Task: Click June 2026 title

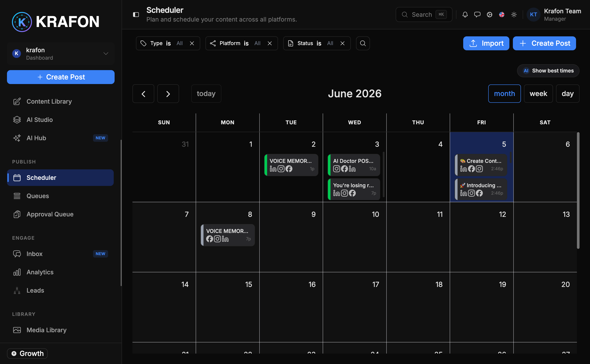Action: 355,94
